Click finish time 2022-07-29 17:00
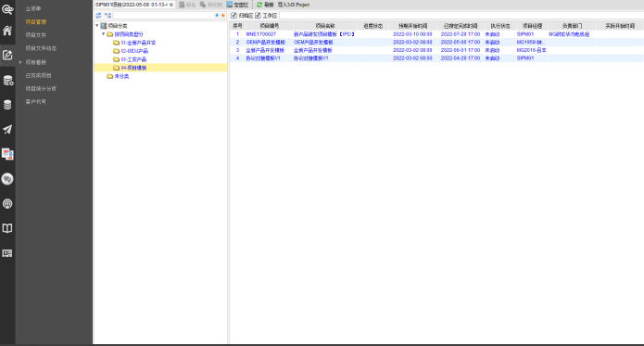Screen dimensions: 644x346 coord(461,34)
